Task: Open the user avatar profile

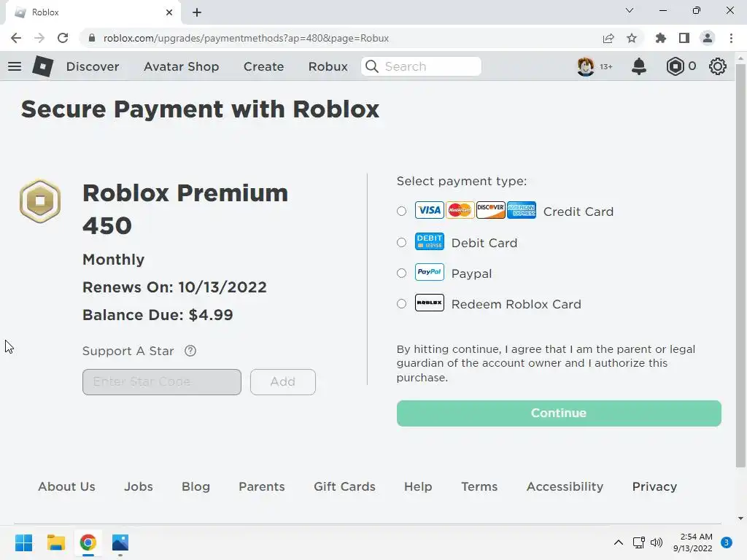Action: [586, 66]
